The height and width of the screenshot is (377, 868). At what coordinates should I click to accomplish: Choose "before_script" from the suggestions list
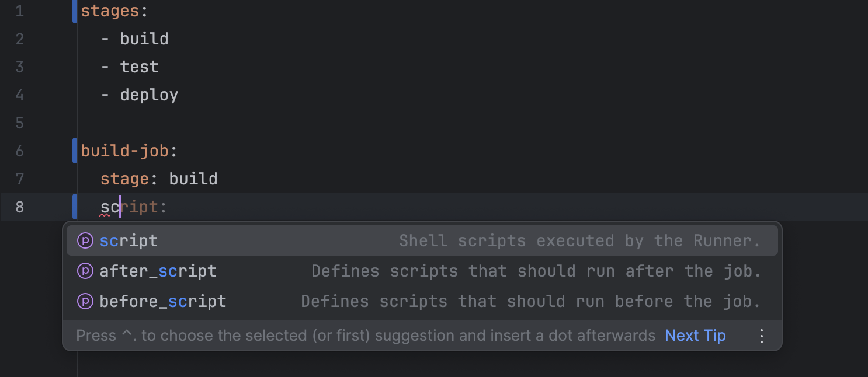tap(162, 301)
